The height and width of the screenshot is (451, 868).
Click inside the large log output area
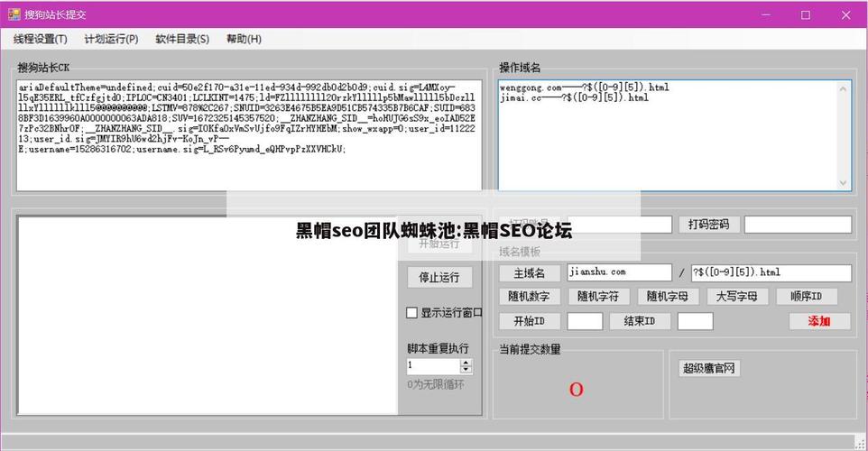pos(208,316)
